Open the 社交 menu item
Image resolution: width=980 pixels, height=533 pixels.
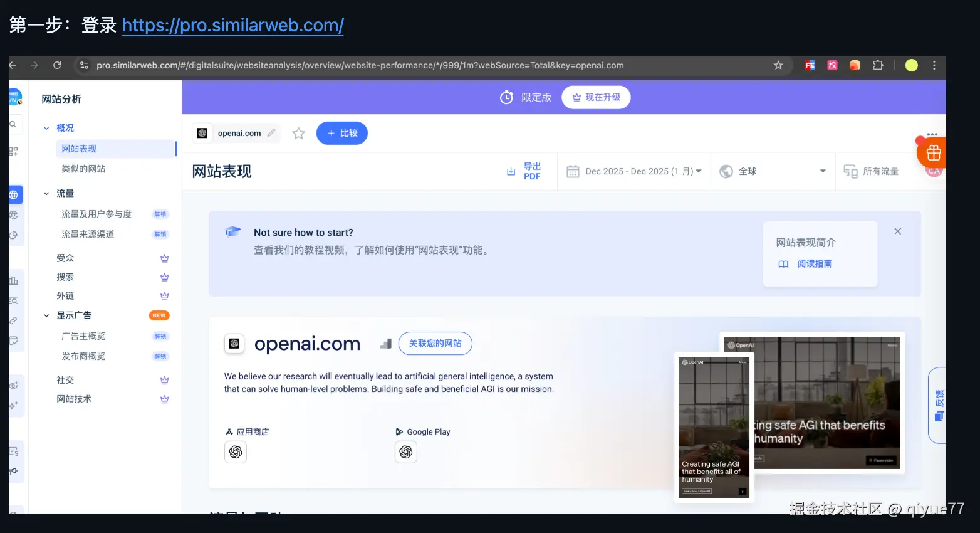tap(65, 380)
